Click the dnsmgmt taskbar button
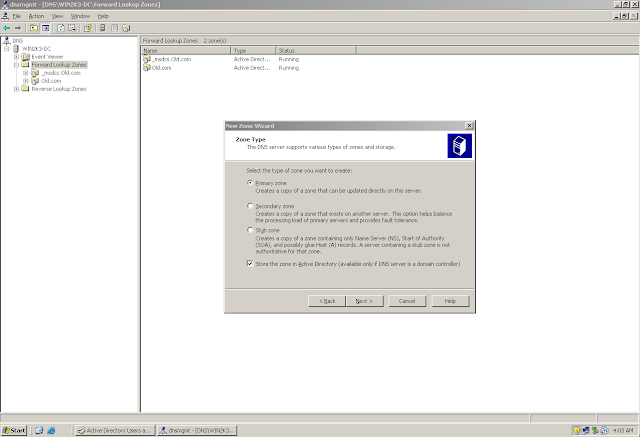 coord(197,430)
